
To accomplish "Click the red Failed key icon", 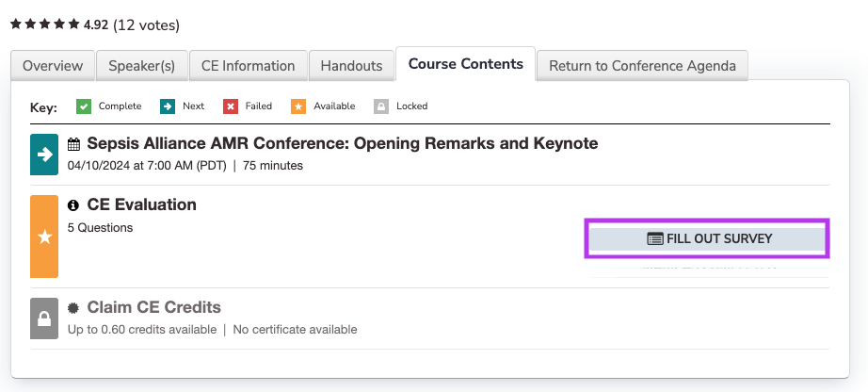I will click(230, 106).
